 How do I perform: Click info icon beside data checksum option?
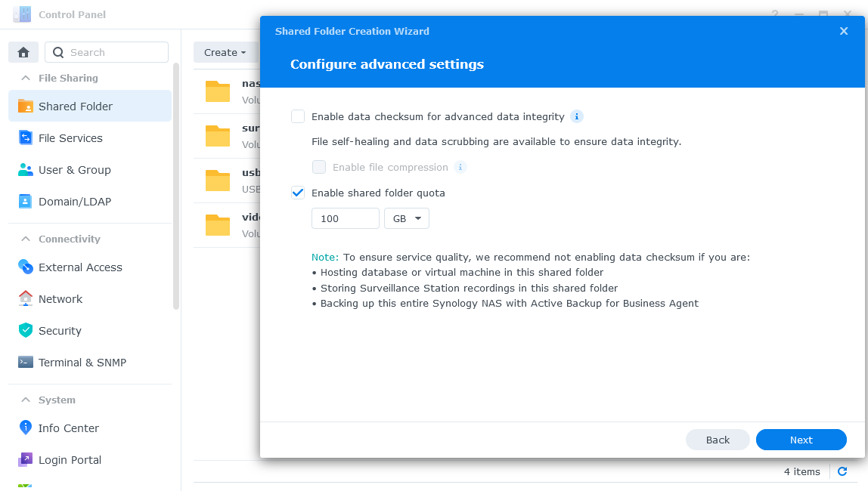[x=577, y=116]
